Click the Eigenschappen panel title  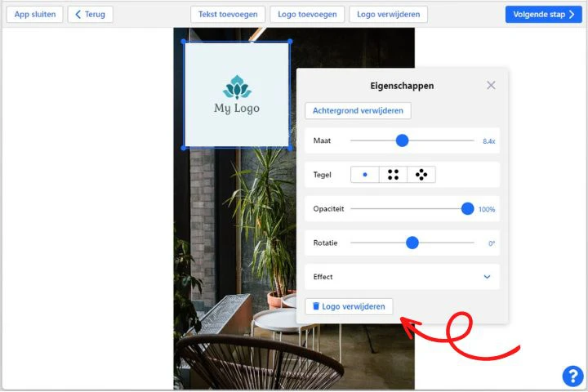(402, 86)
